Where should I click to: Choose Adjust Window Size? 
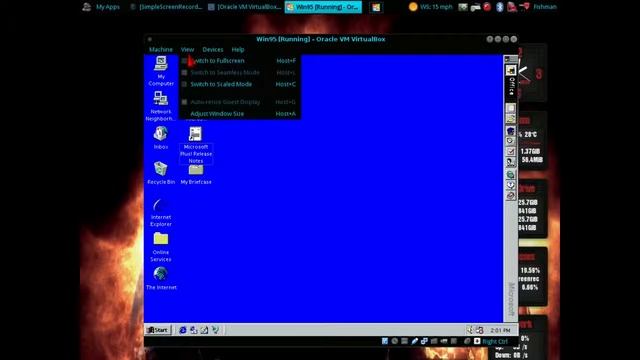pos(240,113)
